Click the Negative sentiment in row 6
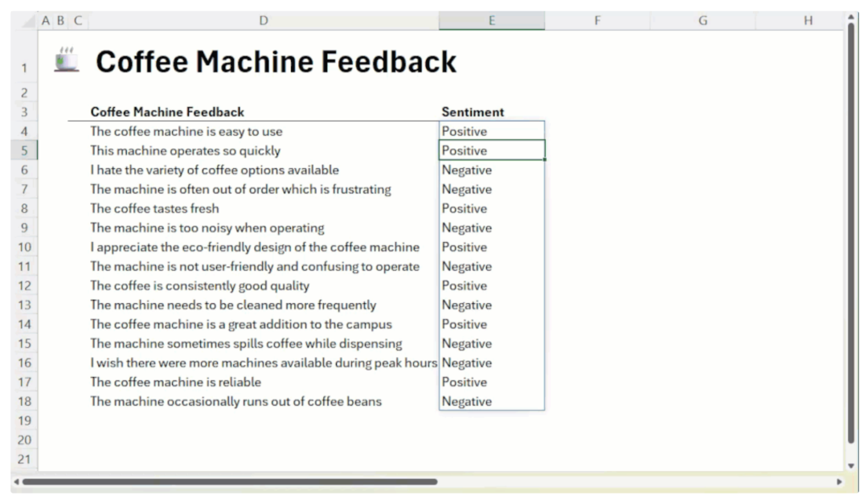868x500 pixels. pos(492,170)
